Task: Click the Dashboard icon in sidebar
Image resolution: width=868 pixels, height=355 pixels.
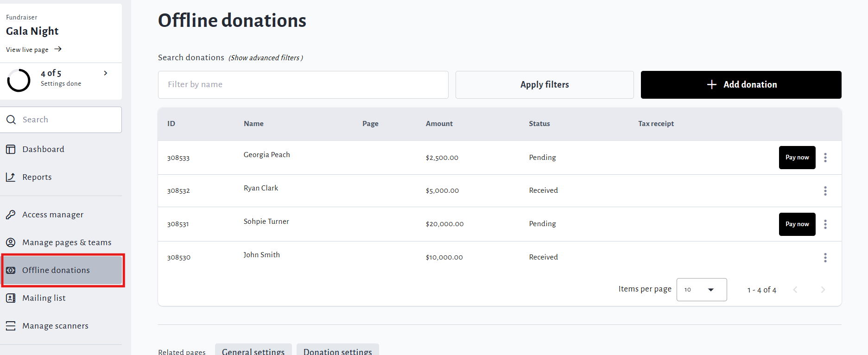Action: click(11, 149)
